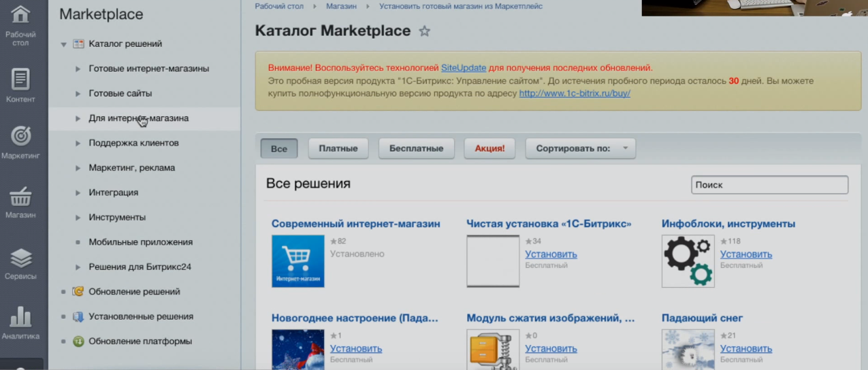Open the Аналитика bar chart icon

pyautogui.click(x=20, y=316)
